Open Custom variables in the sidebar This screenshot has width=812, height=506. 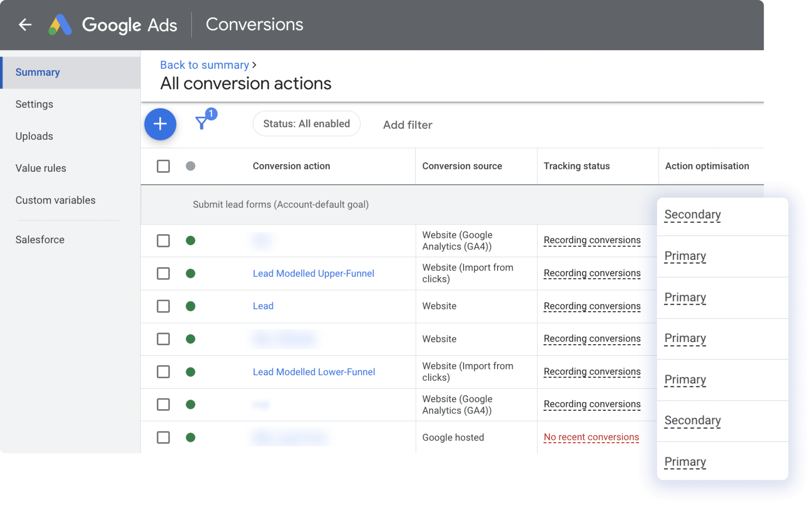click(56, 200)
